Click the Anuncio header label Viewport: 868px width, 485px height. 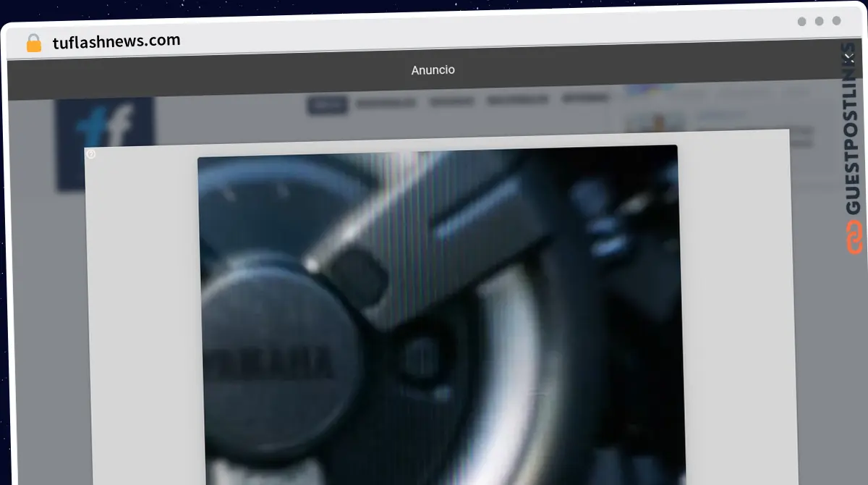click(433, 70)
